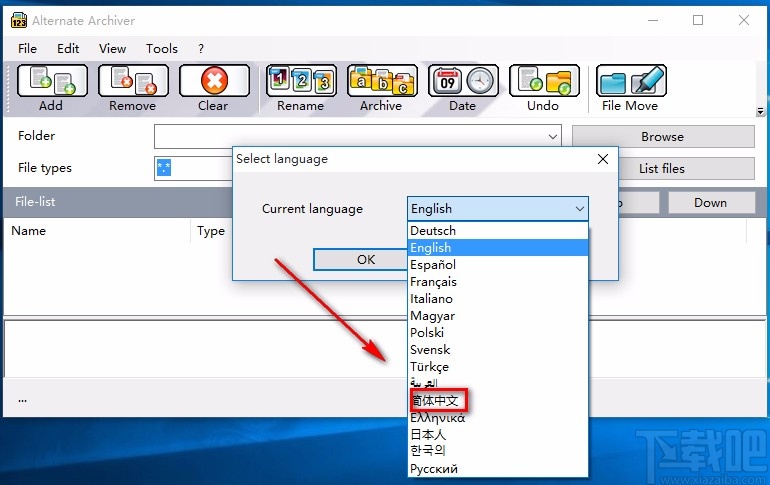Select English in the language list
Image resolution: width=770 pixels, height=485 pixels.
tap(498, 247)
